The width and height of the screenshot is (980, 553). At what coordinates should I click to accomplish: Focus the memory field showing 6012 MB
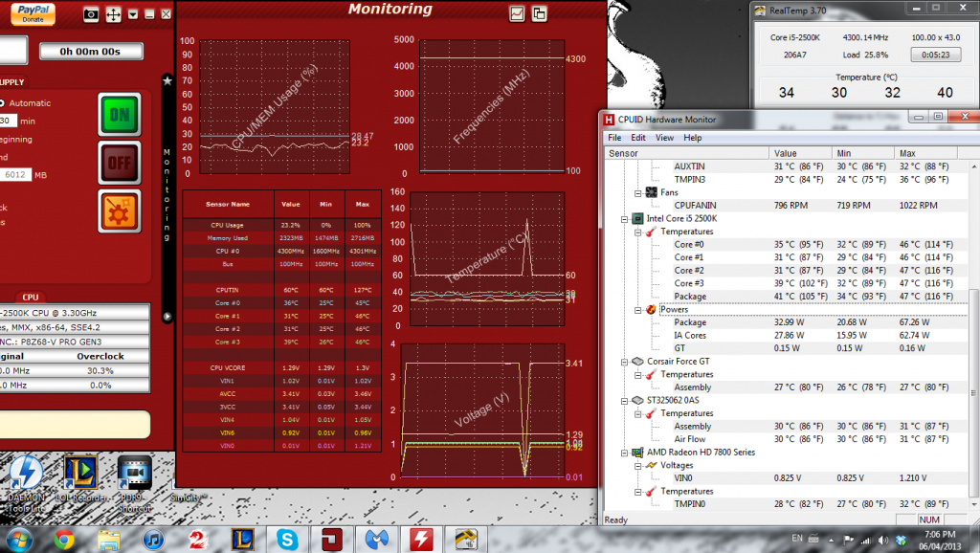pyautogui.click(x=15, y=175)
